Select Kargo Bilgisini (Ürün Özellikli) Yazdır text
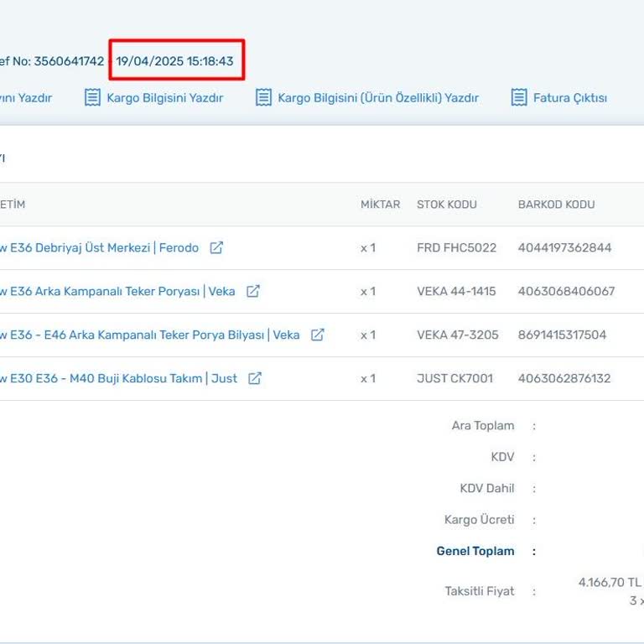644x644 pixels. point(377,98)
